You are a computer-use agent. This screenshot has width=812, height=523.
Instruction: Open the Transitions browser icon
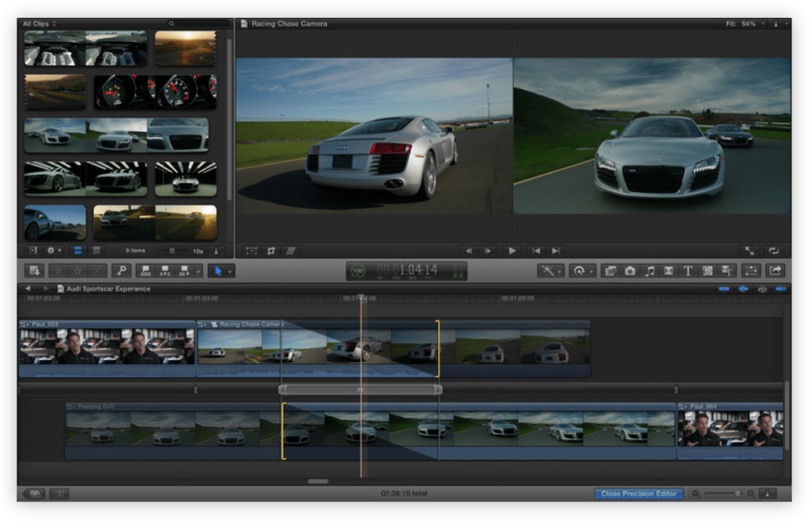click(x=669, y=271)
